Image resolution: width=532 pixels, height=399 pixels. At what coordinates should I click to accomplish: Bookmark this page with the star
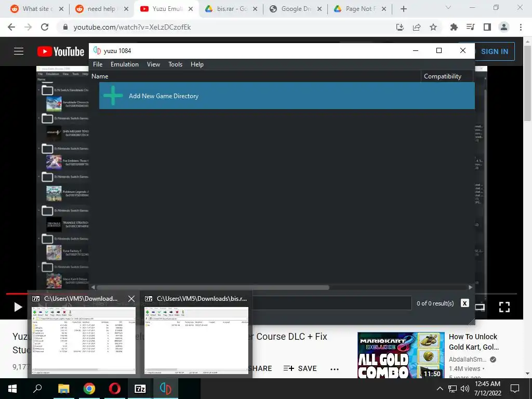click(x=433, y=27)
